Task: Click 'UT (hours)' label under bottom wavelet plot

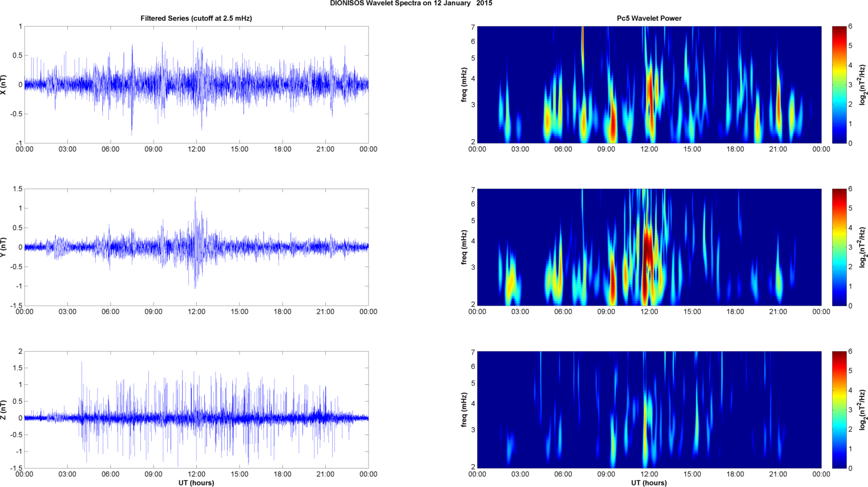Action: (649, 483)
